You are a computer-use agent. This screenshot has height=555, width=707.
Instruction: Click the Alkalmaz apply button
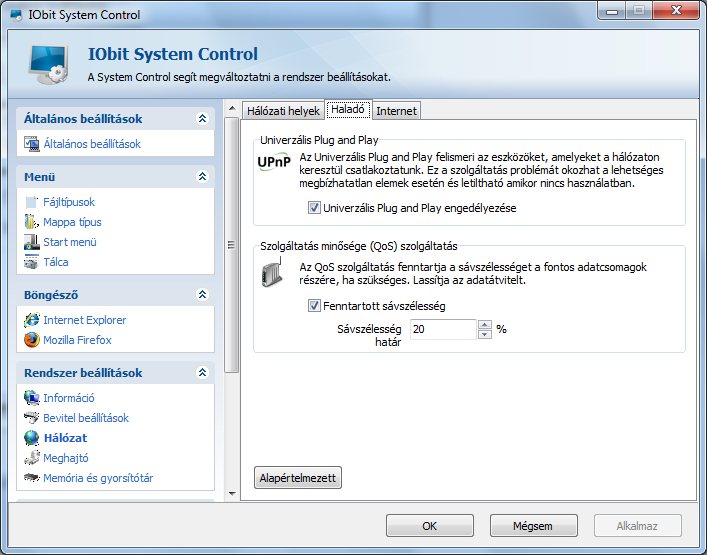pyautogui.click(x=638, y=526)
